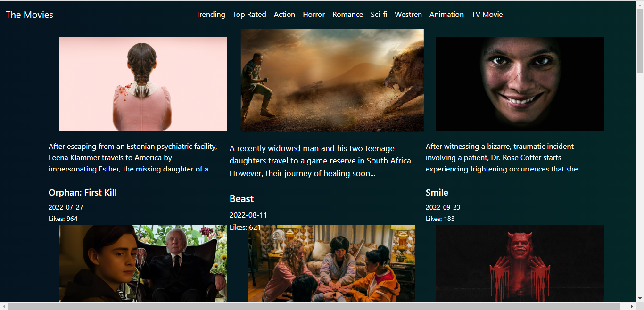The image size is (644, 310).
Task: Select the Beast movie title
Action: (242, 199)
